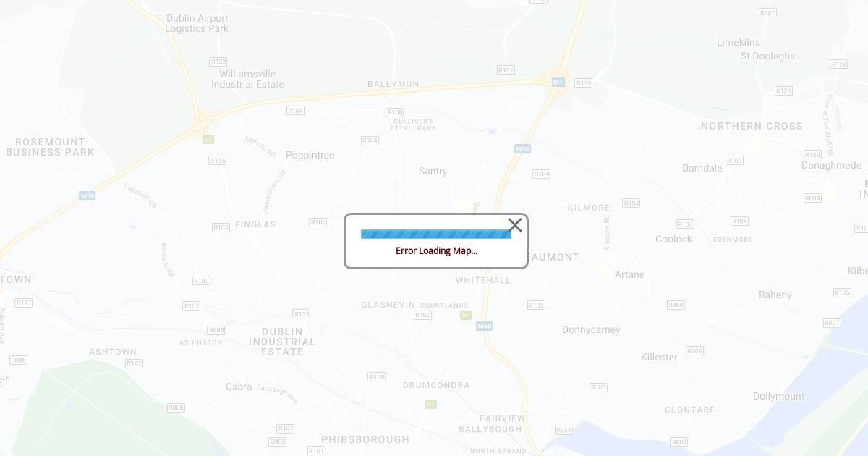
Task: Click the Error Loading Map message text
Action: pos(436,250)
